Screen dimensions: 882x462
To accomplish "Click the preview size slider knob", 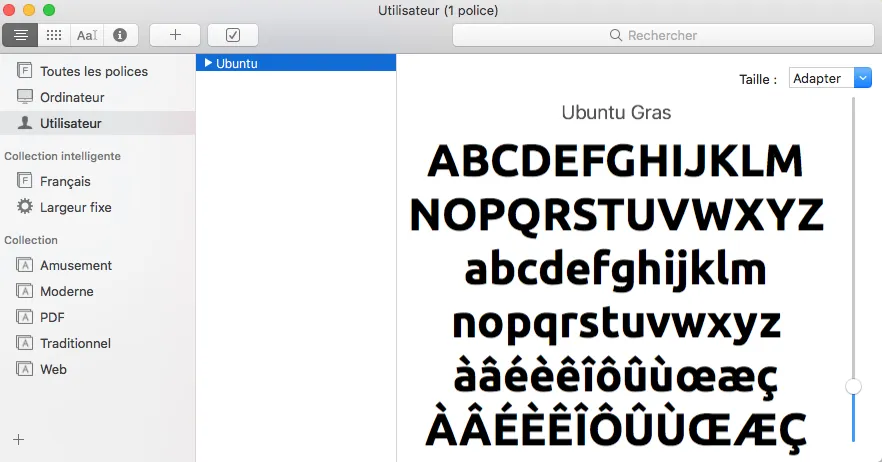I will point(853,386).
